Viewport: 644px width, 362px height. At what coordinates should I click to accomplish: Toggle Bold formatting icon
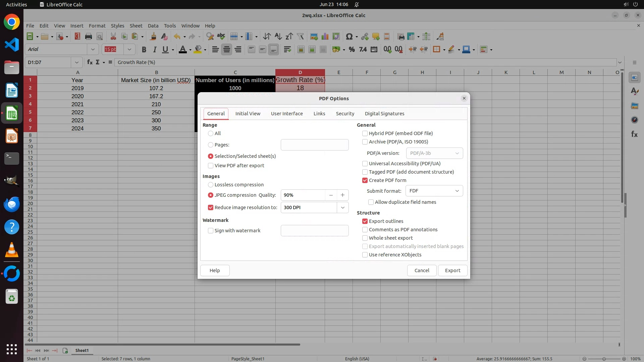[x=144, y=50]
